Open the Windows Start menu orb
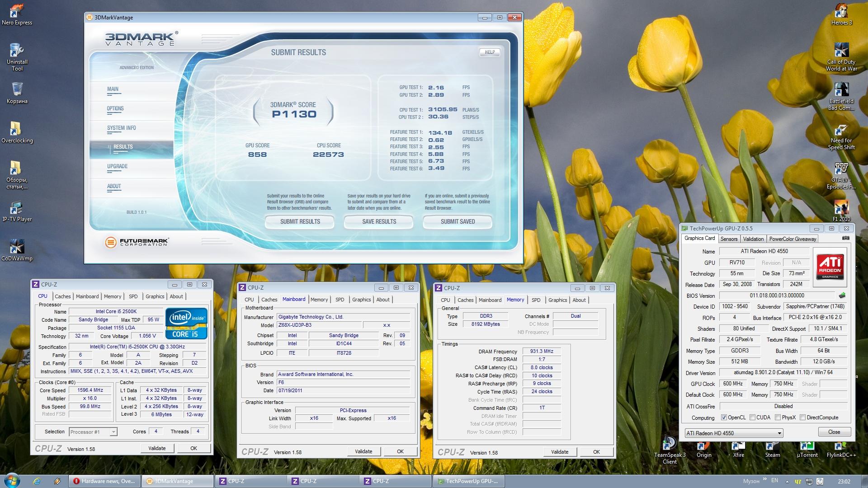868x488 pixels. (x=12, y=481)
